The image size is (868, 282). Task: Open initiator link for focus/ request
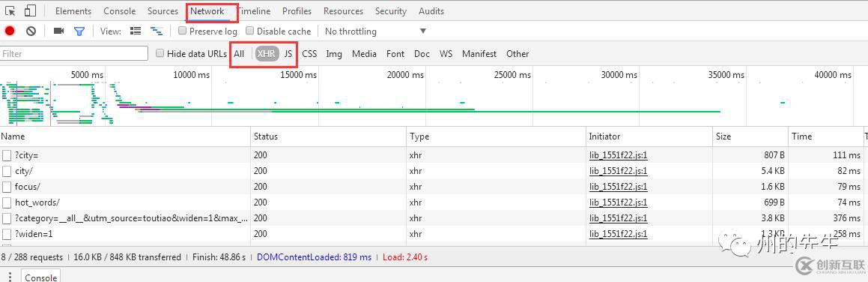[x=619, y=187]
